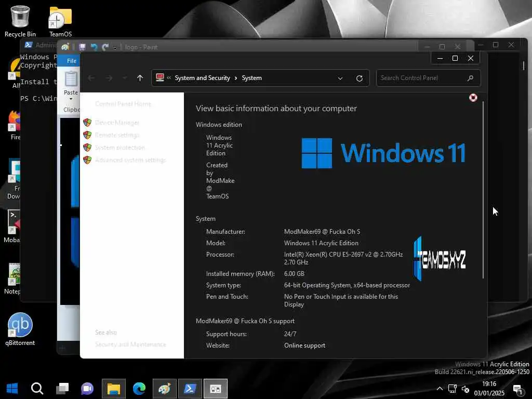Click the Intel Xeon processor value

tap(343, 258)
